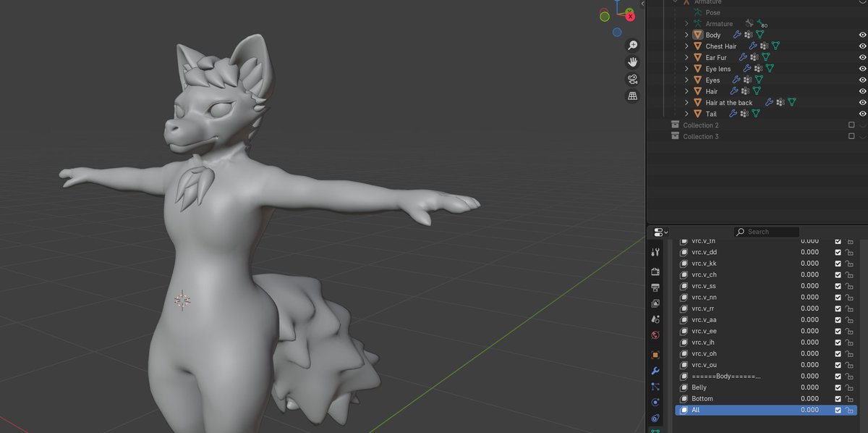Open the Object properties orange square icon
The height and width of the screenshot is (433, 868).
tap(655, 355)
